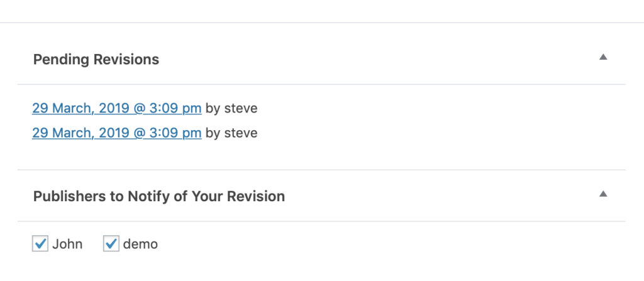
Task: Click "3:09 pm" in the upper revision link
Action: pos(176,108)
